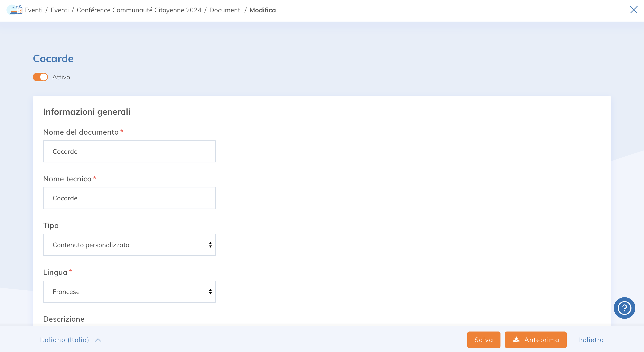Click the chevron next to Italiano (Italia)
Screen dimensions: 644x352
[98, 340]
